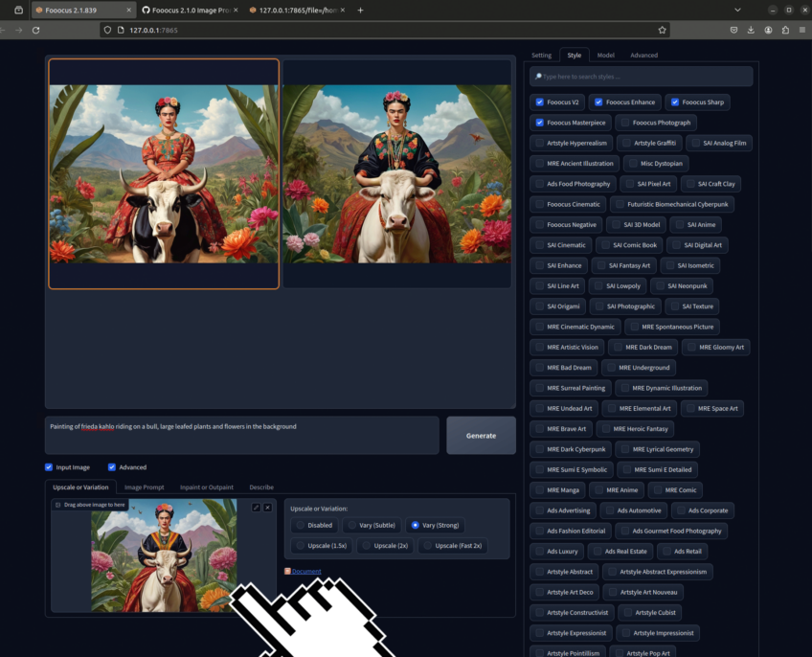
Task: Enable the Fooocus Photograph style
Action: point(625,123)
